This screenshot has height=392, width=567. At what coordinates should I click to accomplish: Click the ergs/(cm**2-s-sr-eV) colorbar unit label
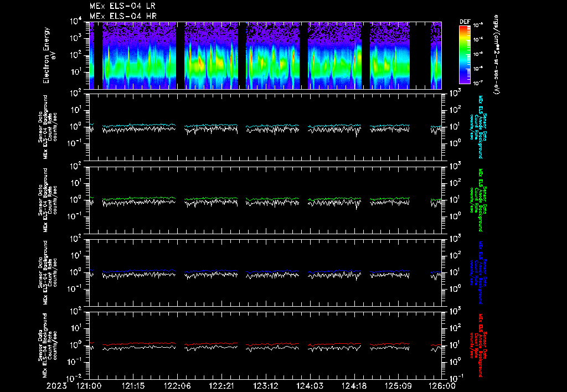(497, 55)
